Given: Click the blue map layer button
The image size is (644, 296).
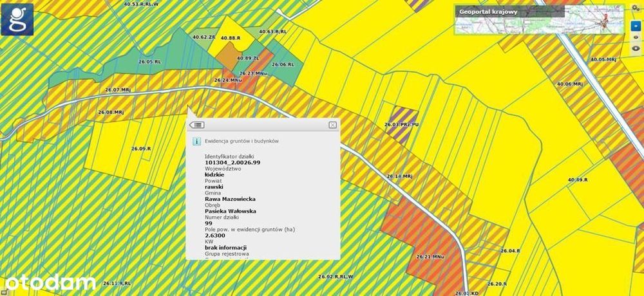Looking at the screenshot, I should (x=636, y=26).
